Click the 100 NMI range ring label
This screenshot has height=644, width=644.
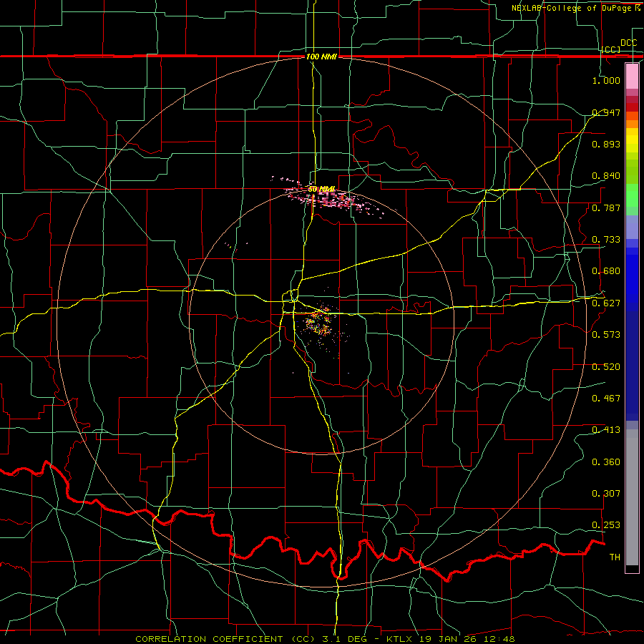[321, 57]
